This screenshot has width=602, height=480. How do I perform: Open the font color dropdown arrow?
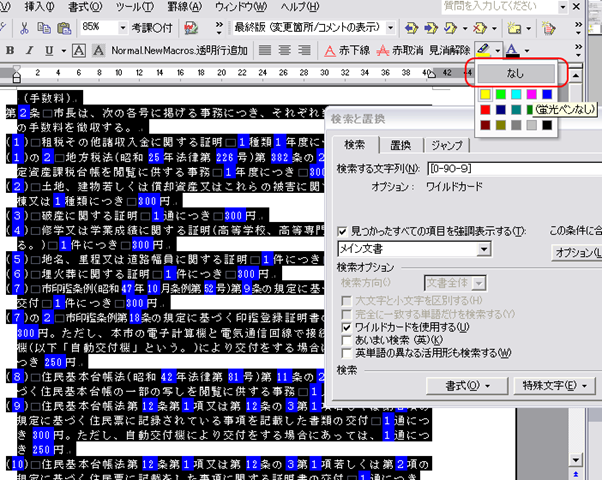(527, 50)
